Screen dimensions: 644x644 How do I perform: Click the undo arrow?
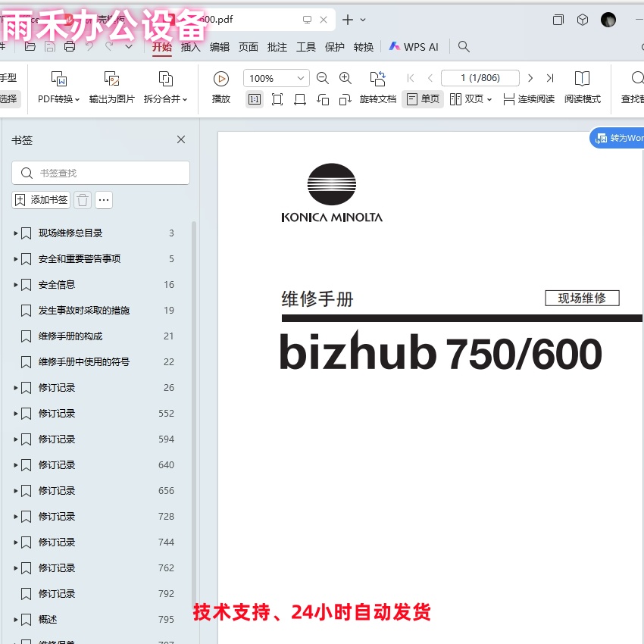[89, 46]
